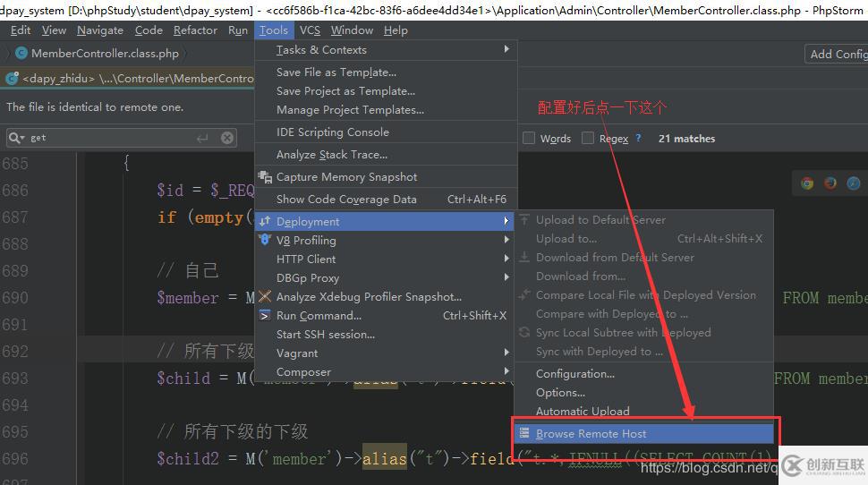Open the Run menu

click(x=238, y=30)
